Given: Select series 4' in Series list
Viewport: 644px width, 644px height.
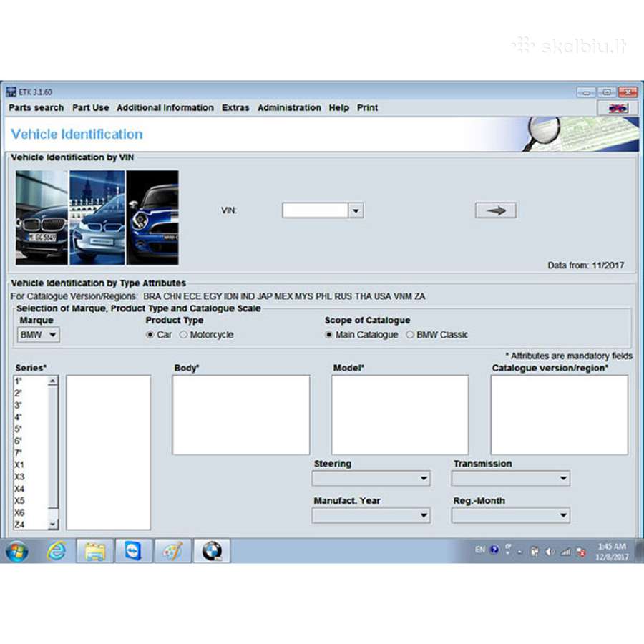Looking at the screenshot, I should (x=31, y=417).
